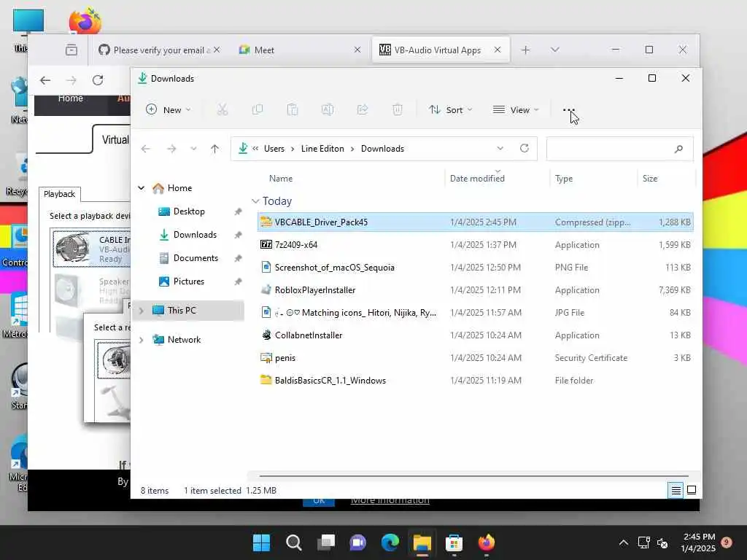The height and width of the screenshot is (560, 747).
Task: Go back in Explorer navigation
Action: click(x=146, y=149)
